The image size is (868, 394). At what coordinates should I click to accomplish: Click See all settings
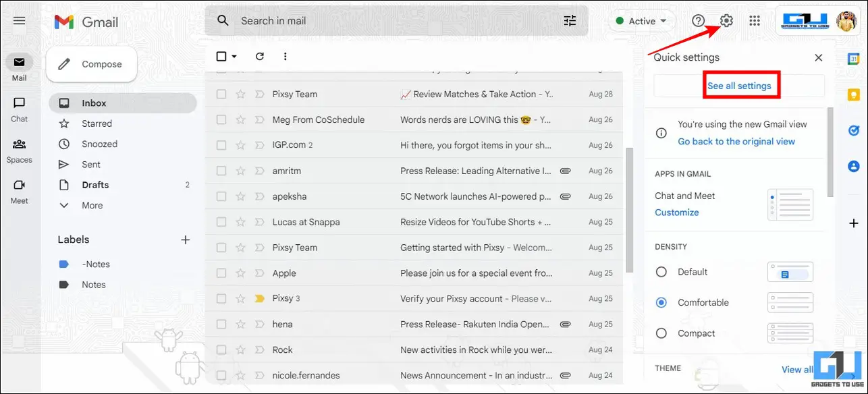point(739,86)
